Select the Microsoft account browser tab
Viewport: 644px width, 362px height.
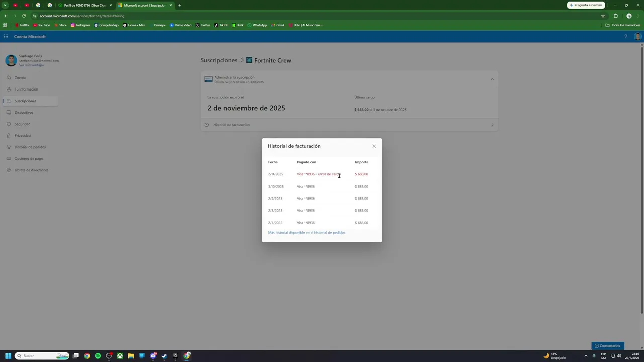coord(145,5)
